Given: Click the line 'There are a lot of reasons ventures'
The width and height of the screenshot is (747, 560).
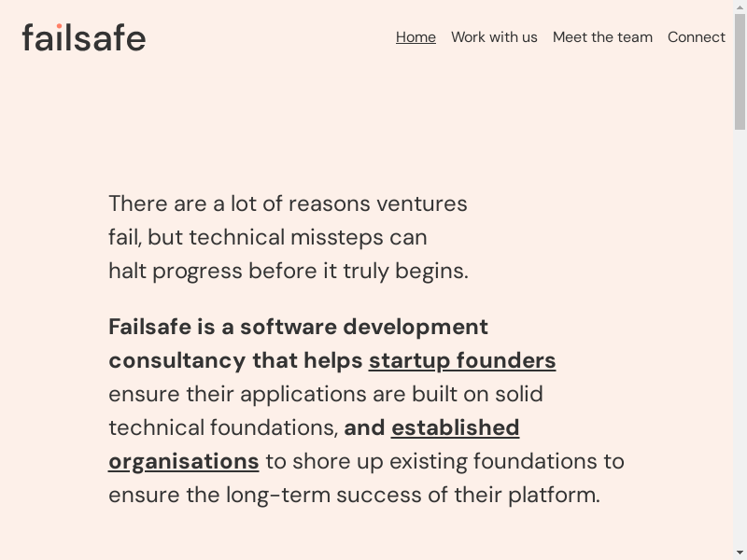Looking at the screenshot, I should coord(288,203).
